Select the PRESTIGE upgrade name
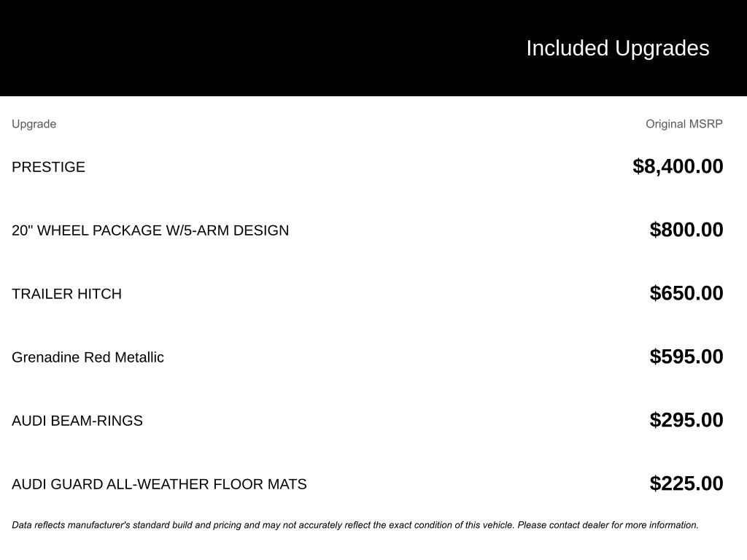This screenshot has height=560, width=747. [x=48, y=167]
